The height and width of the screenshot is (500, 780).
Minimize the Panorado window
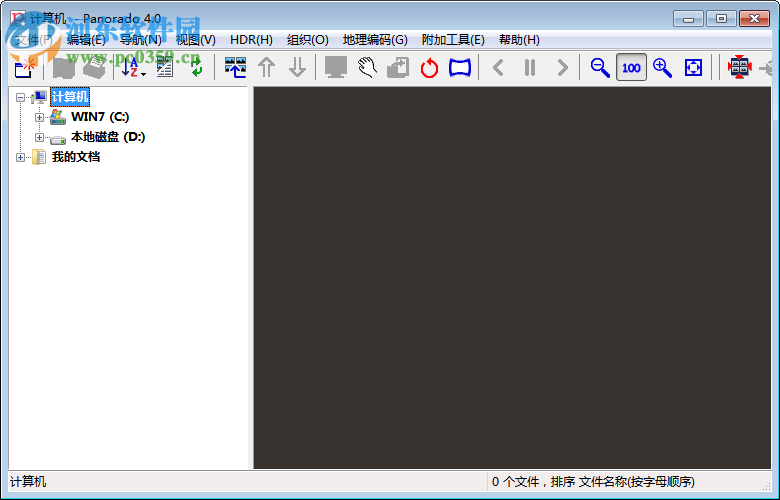point(688,19)
